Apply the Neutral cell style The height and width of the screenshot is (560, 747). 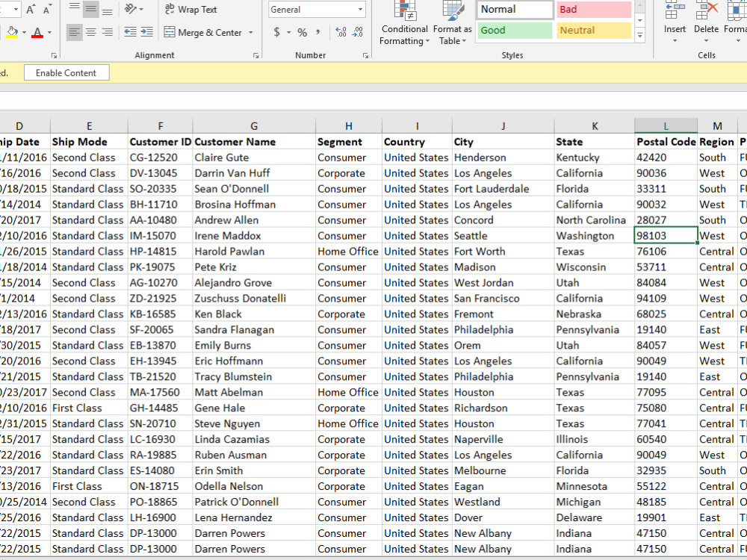pos(594,31)
